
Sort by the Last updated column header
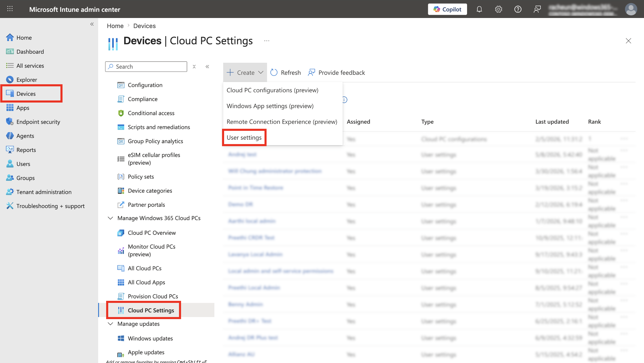point(552,122)
